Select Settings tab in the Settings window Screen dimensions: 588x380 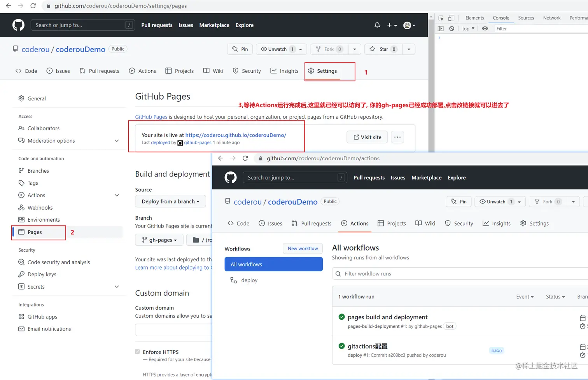322,71
